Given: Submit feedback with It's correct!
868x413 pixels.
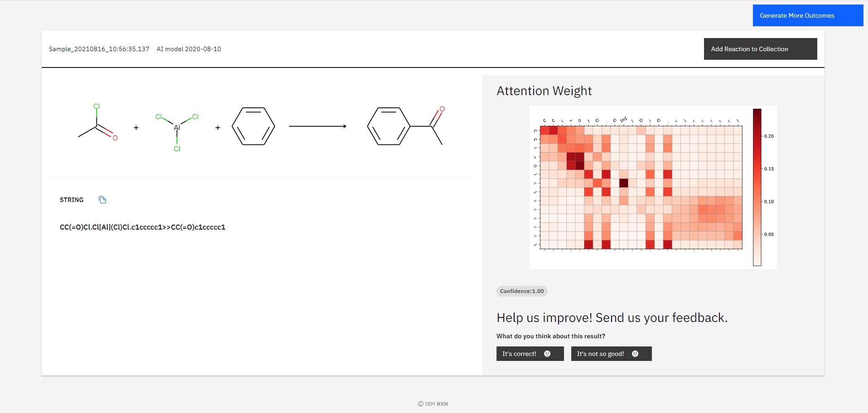Looking at the screenshot, I should pos(529,353).
